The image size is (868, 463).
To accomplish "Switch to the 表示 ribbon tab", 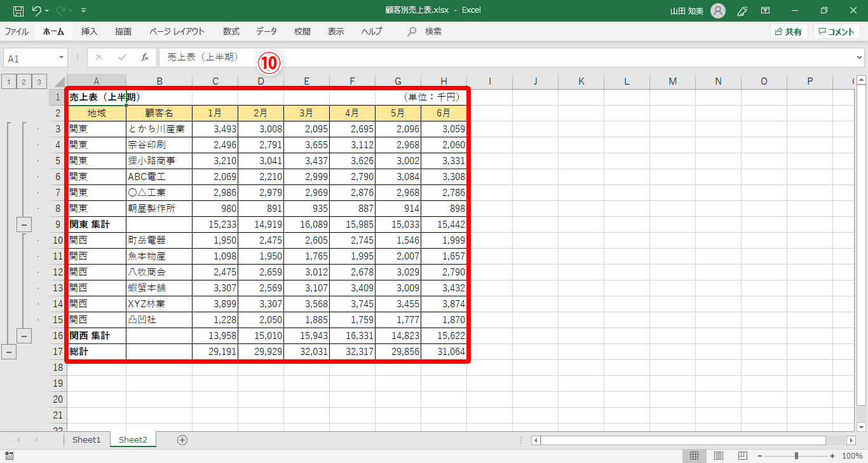I will tap(336, 31).
